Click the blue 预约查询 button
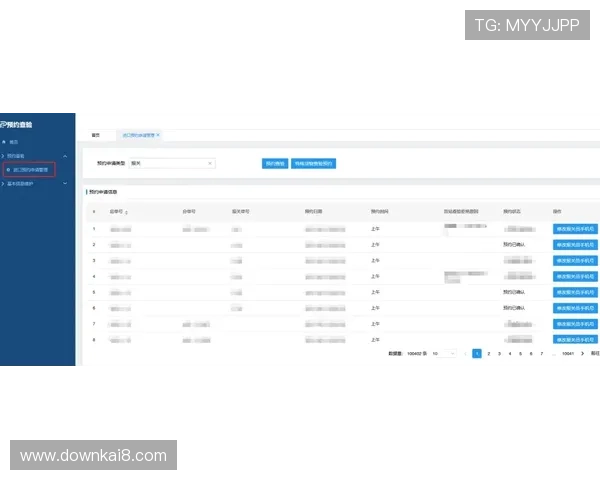 (275, 162)
